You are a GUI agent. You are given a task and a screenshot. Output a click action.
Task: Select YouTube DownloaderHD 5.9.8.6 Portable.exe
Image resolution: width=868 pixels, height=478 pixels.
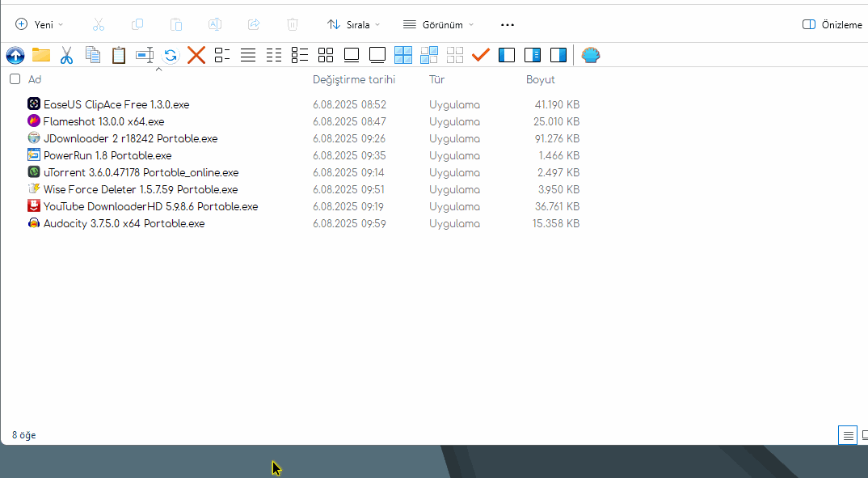coord(150,206)
